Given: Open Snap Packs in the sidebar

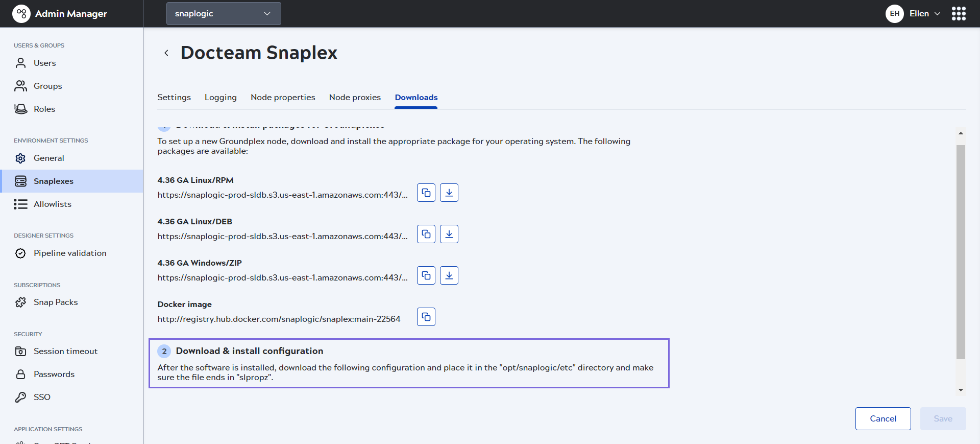Looking at the screenshot, I should click(56, 302).
